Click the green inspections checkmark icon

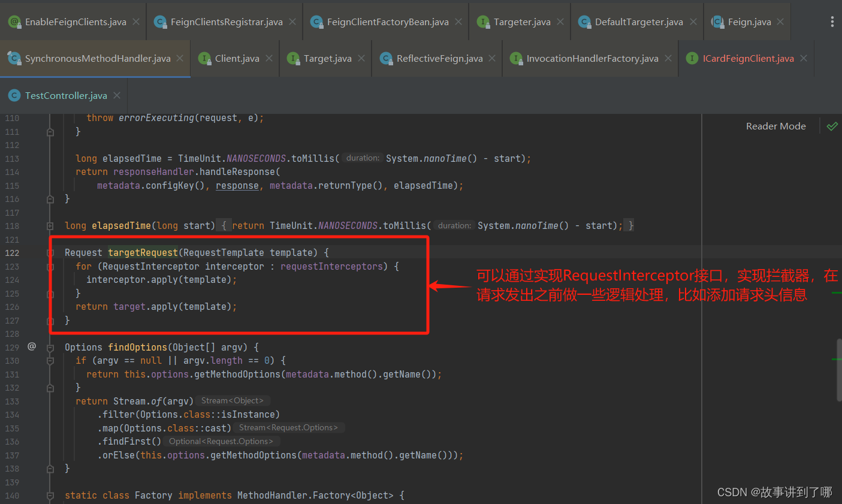(x=832, y=126)
